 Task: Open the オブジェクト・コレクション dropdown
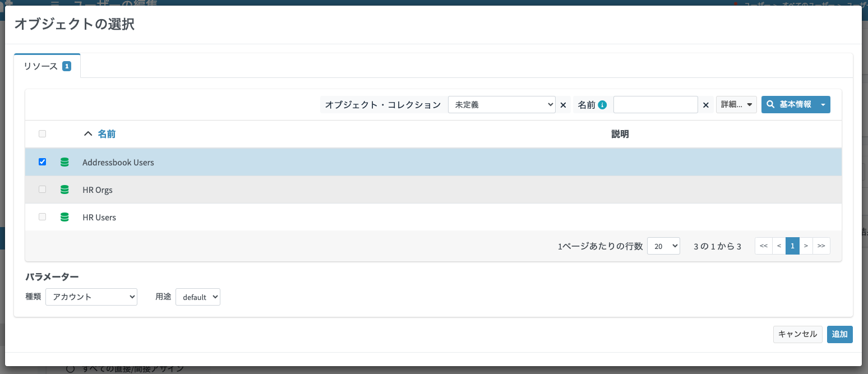pos(502,104)
